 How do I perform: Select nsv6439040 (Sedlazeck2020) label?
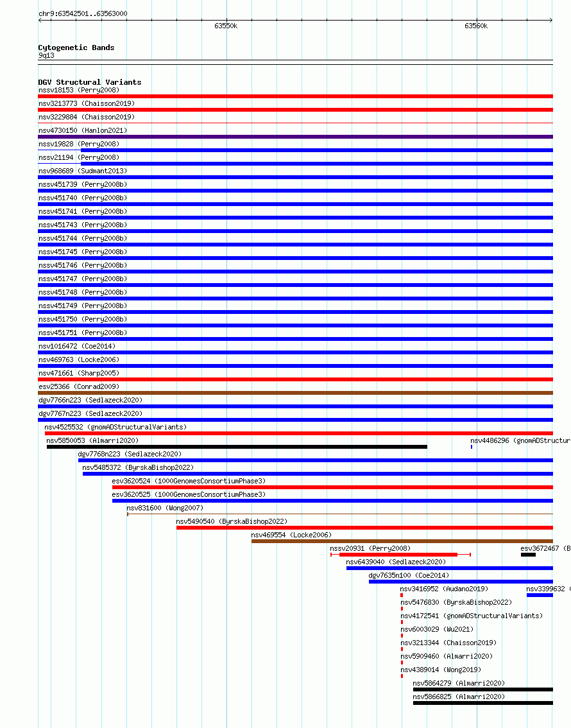pyautogui.click(x=396, y=561)
